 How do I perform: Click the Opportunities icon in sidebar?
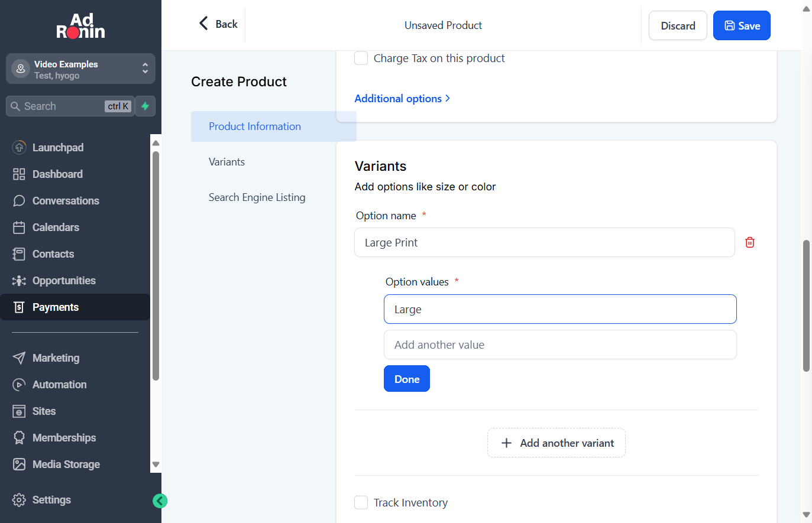[x=19, y=280]
